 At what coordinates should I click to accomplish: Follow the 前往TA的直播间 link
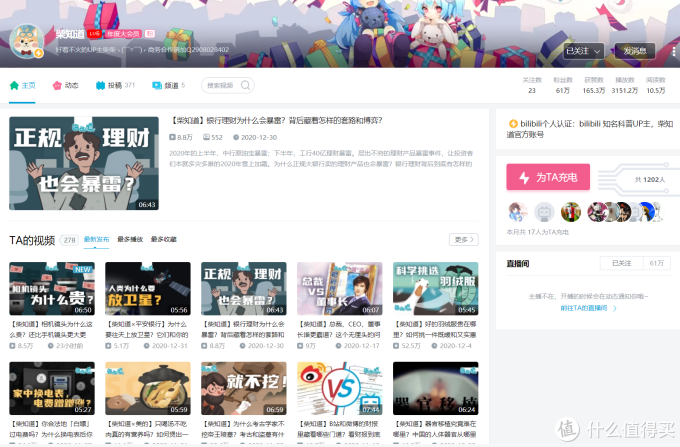click(588, 308)
